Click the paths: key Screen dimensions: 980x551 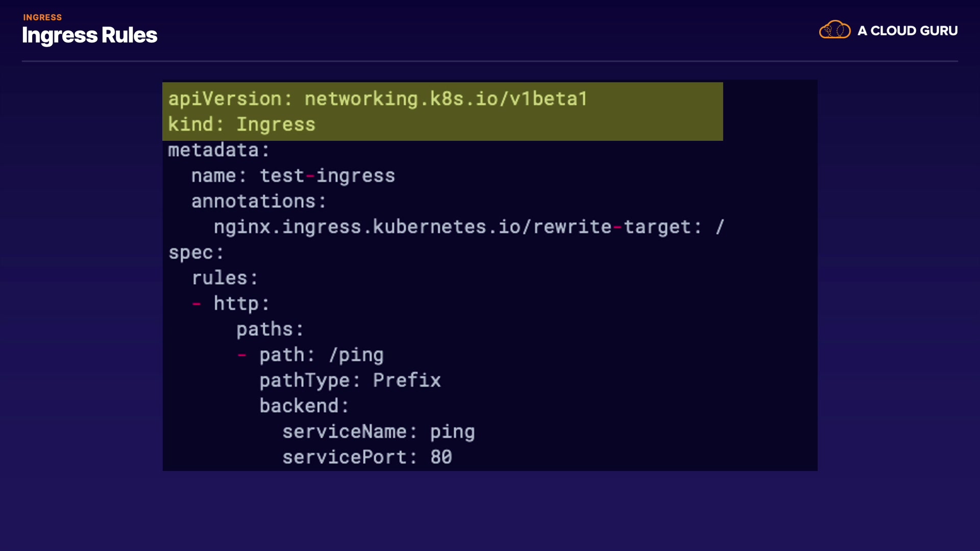coord(269,330)
